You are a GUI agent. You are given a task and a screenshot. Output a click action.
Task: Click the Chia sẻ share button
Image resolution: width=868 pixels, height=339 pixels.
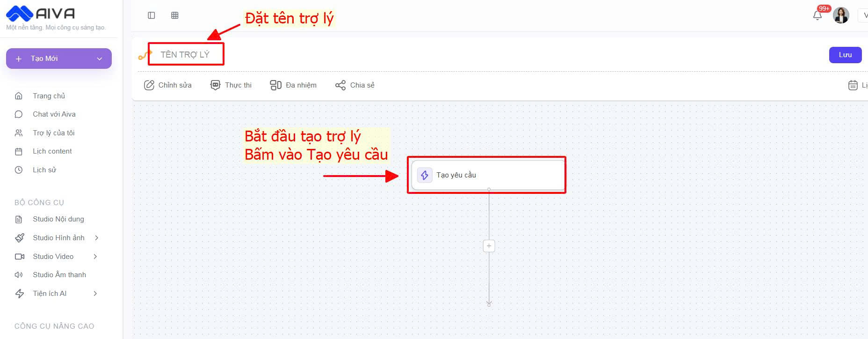[x=355, y=85]
